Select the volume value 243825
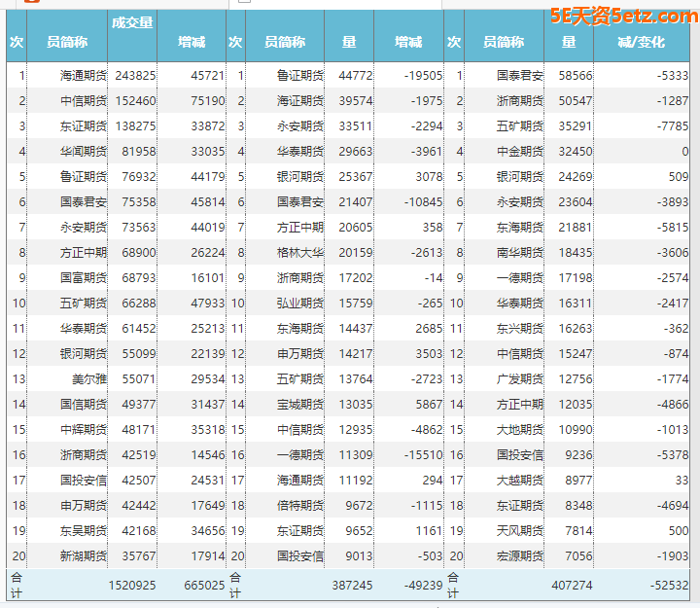 click(135, 75)
